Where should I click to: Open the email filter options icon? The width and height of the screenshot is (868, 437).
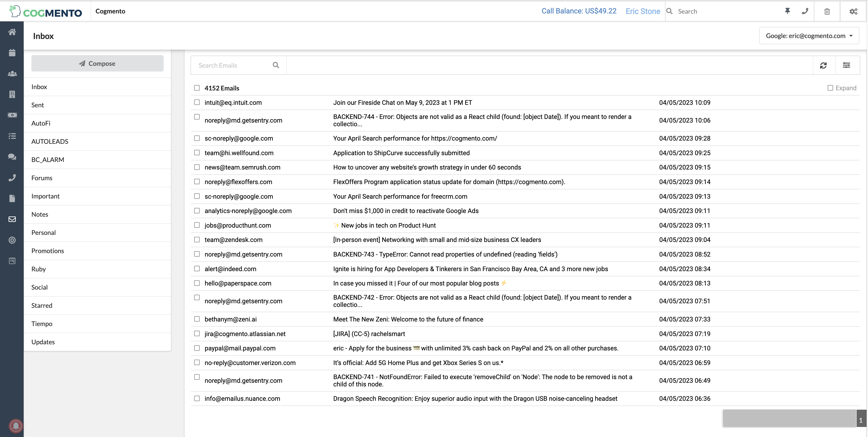click(846, 65)
